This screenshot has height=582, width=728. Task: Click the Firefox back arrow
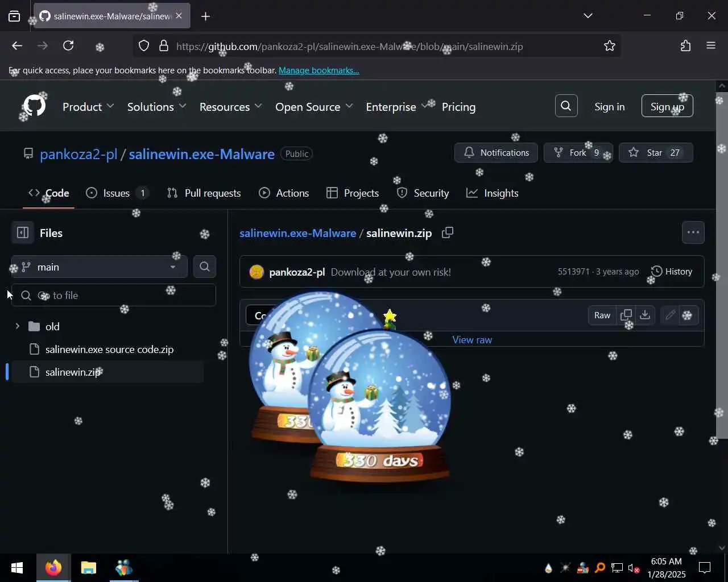coord(17,46)
